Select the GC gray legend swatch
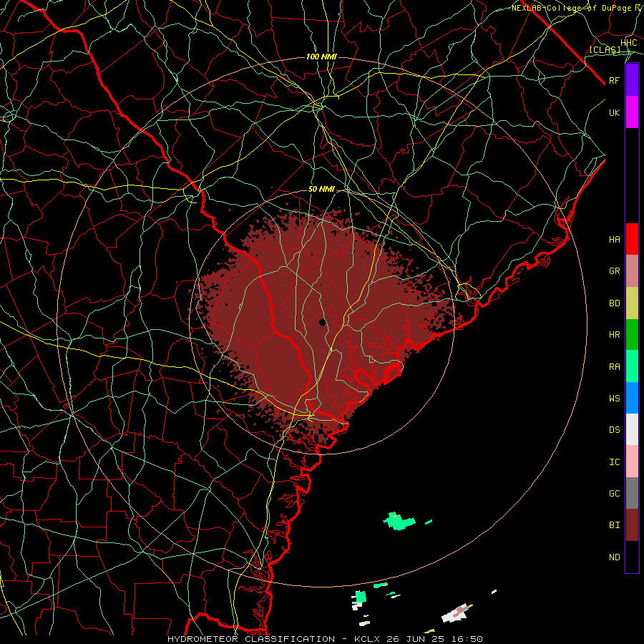 pos(632,493)
